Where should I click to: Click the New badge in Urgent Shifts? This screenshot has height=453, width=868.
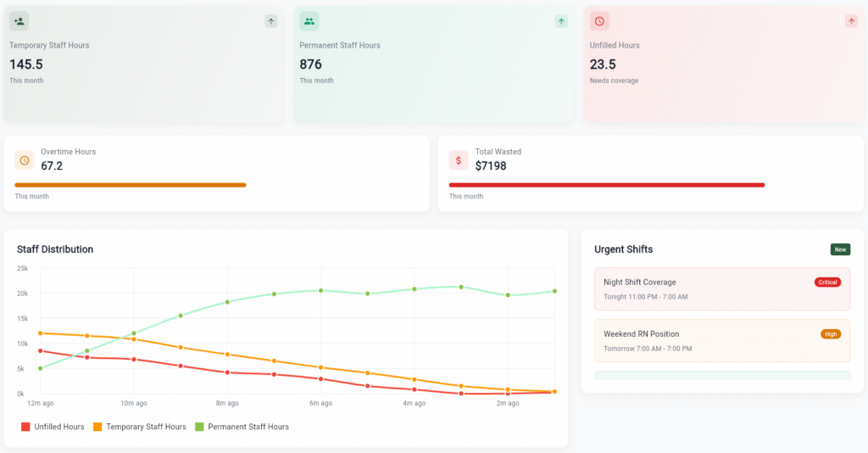[x=840, y=249]
